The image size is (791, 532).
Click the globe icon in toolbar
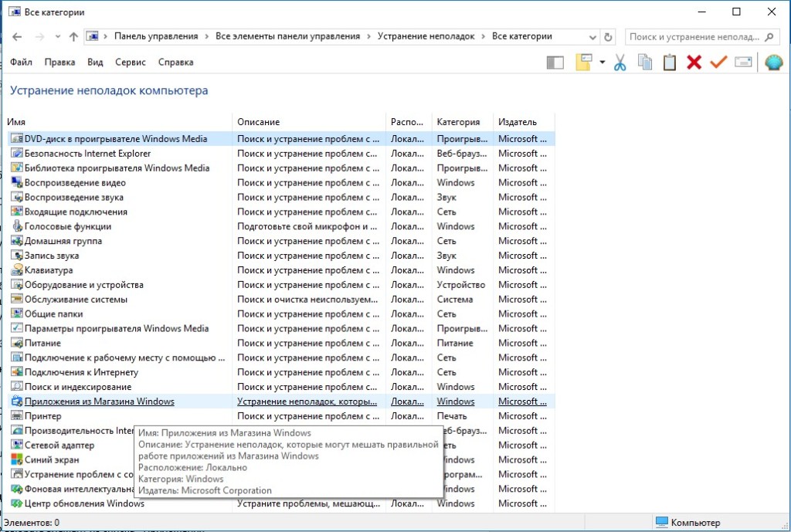[x=774, y=62]
